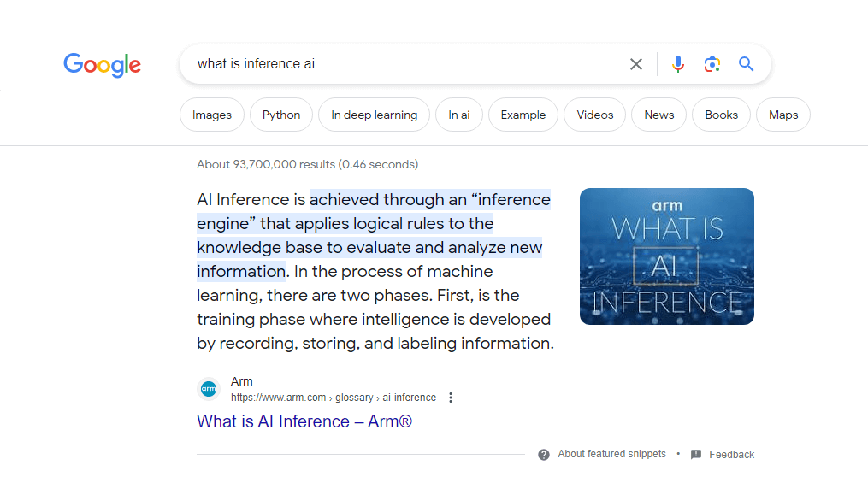Open the three-dot menu beside arm.com URL
The width and height of the screenshot is (868, 483).
[451, 398]
